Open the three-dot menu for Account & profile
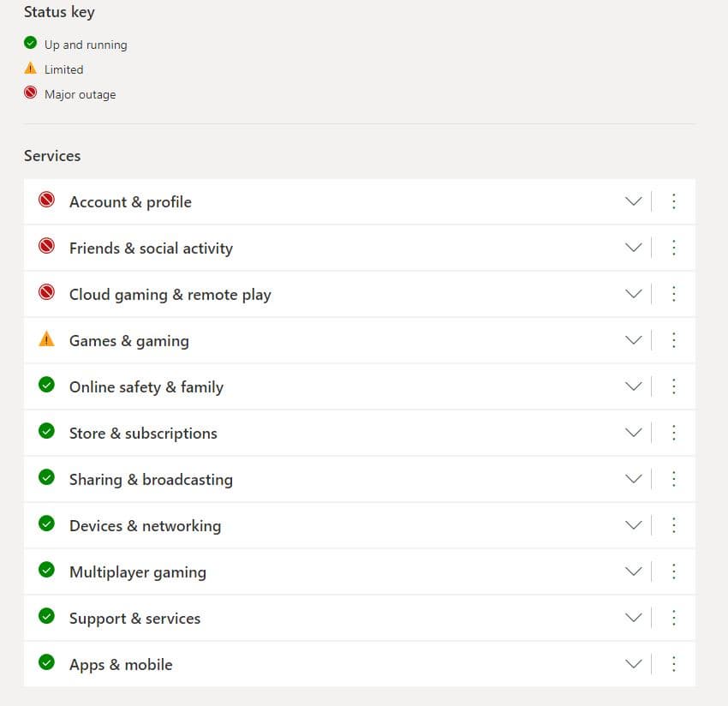 point(673,201)
